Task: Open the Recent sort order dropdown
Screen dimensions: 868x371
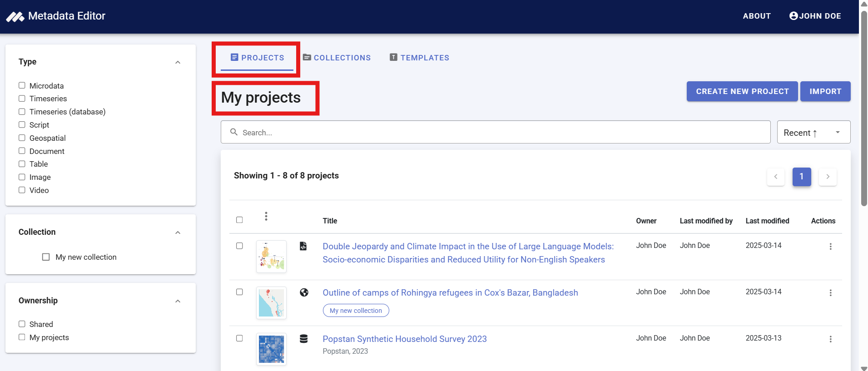Action: (813, 132)
